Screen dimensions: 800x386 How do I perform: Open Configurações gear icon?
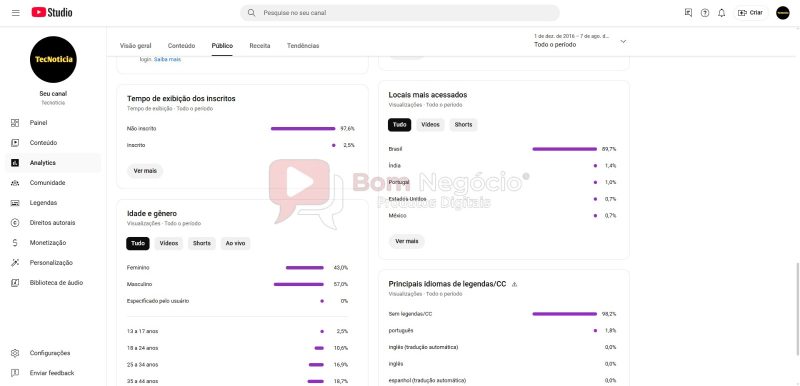(15, 353)
